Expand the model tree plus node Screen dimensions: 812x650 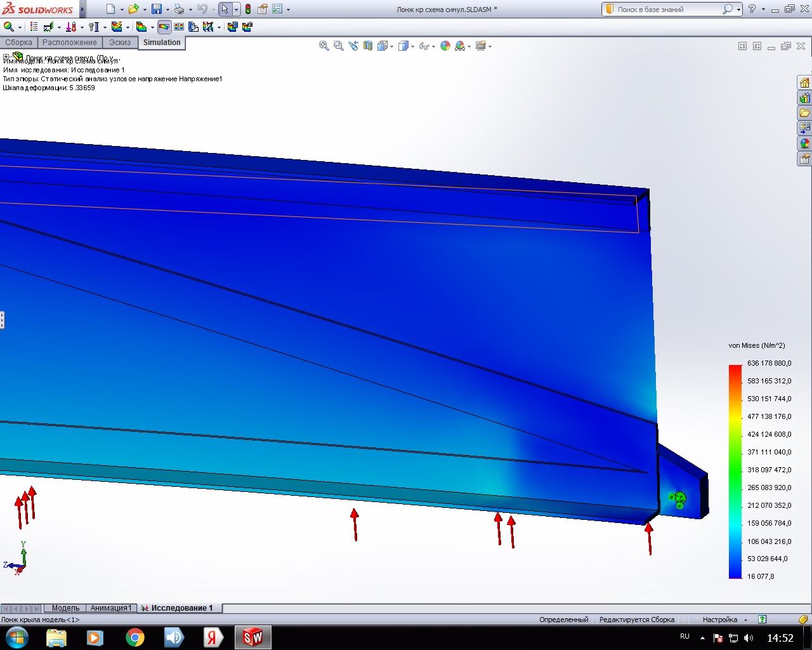(6, 57)
